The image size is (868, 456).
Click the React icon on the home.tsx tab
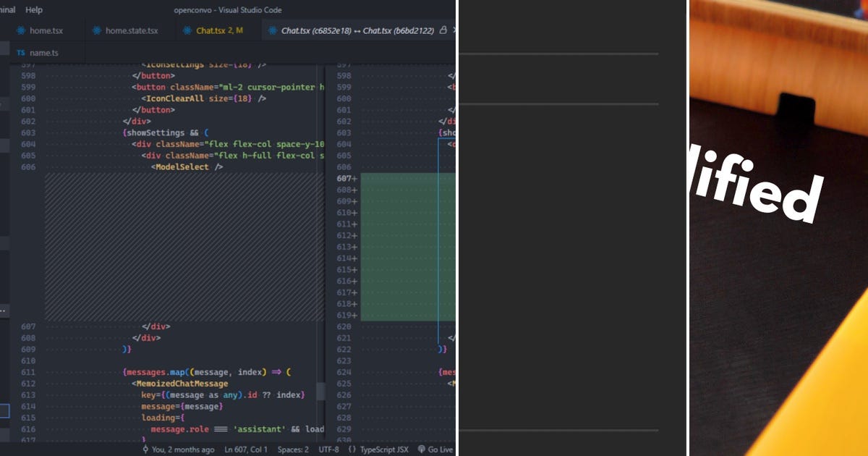pyautogui.click(x=20, y=30)
